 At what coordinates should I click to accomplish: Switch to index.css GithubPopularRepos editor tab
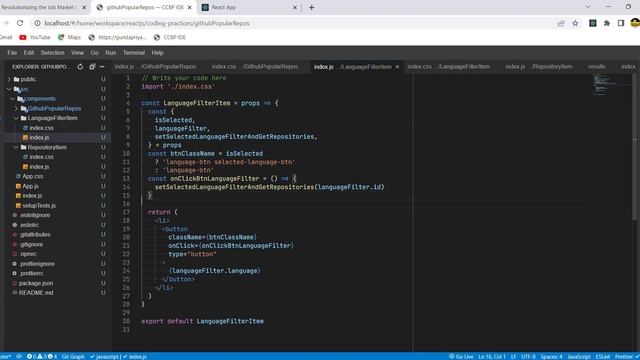point(255,67)
